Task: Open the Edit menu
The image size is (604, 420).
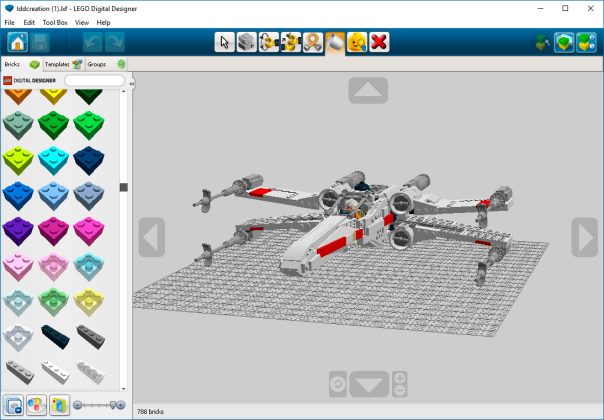Action: pyautogui.click(x=29, y=22)
